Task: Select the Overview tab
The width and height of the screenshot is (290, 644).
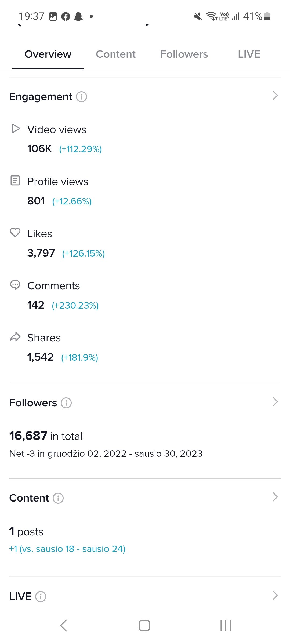Action: [48, 54]
